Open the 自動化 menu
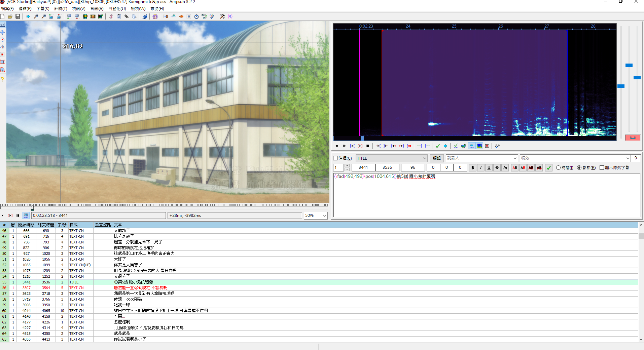Viewport: 644px width, 350px height. tap(117, 9)
